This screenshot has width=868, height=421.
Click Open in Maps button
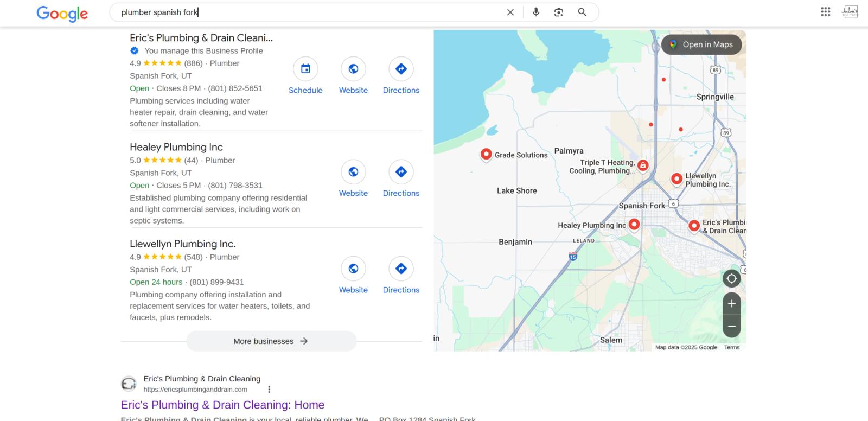pyautogui.click(x=701, y=44)
